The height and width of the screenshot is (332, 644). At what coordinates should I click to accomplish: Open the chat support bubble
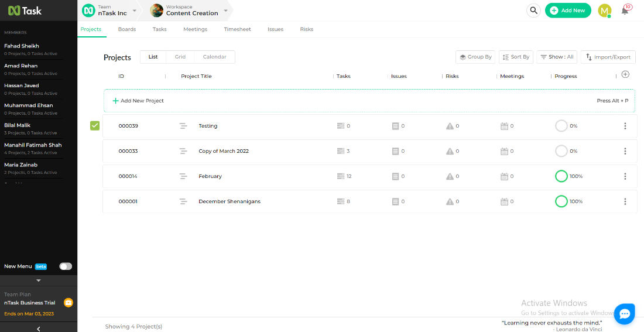(624, 314)
